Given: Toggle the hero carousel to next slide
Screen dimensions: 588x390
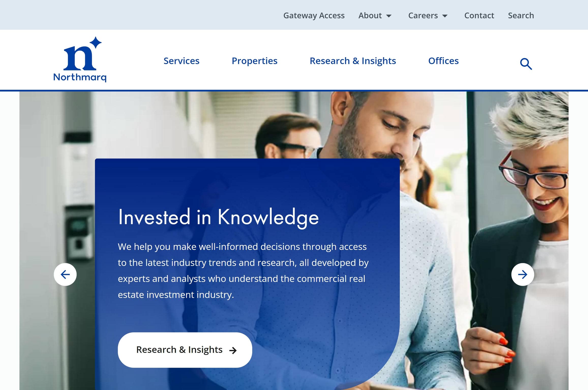Looking at the screenshot, I should tap(522, 274).
